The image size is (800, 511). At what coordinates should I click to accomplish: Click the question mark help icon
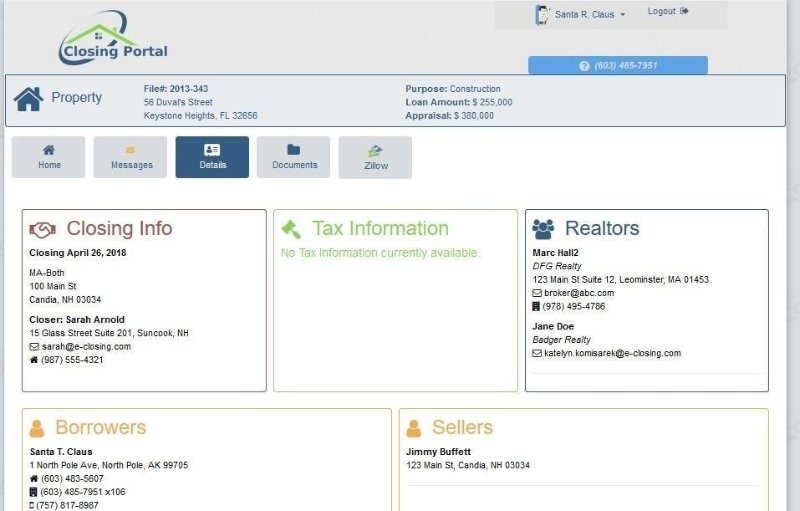pyautogui.click(x=584, y=66)
